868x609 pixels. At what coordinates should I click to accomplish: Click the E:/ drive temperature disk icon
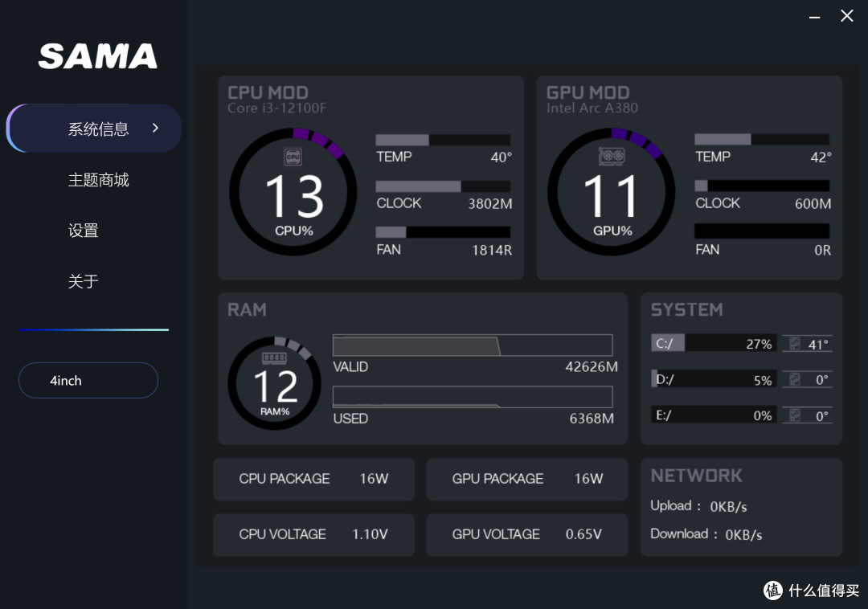[794, 415]
